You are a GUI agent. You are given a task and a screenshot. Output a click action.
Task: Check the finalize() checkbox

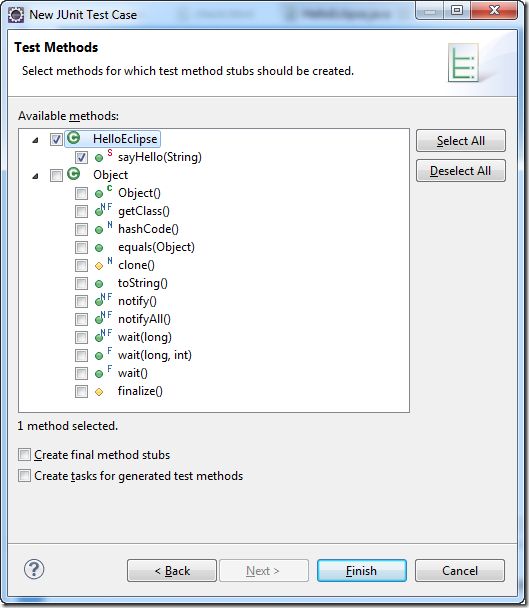(81, 392)
